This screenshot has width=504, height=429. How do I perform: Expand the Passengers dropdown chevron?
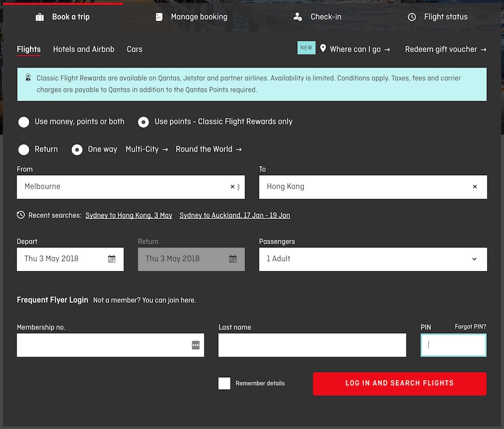[474, 259]
